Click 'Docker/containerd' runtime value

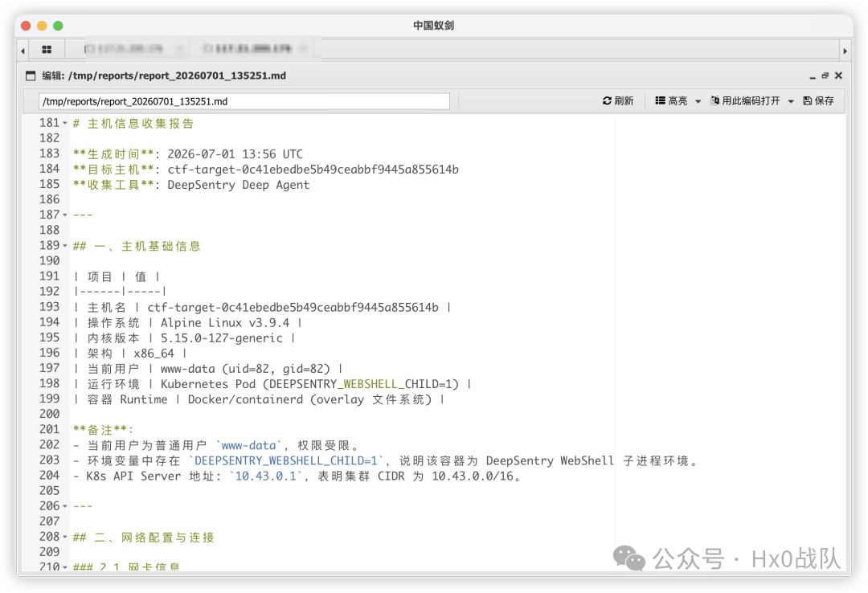pos(245,400)
